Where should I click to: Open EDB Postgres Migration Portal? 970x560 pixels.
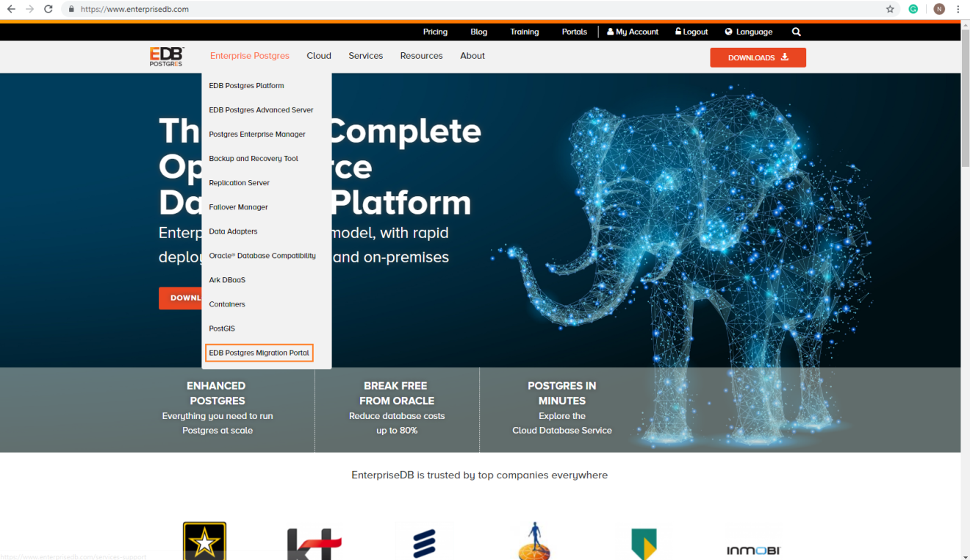coord(259,353)
